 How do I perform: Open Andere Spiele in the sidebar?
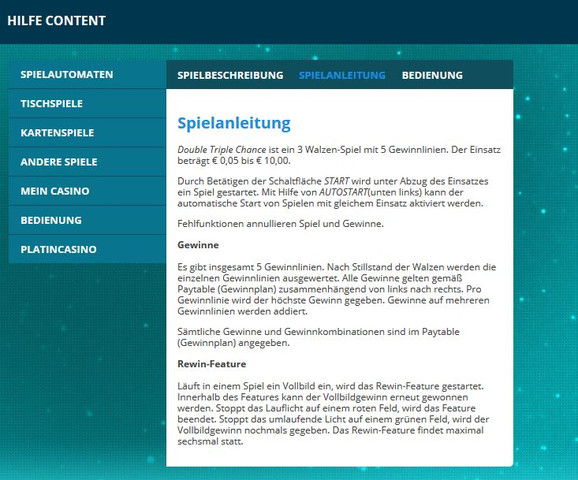pyautogui.click(x=87, y=162)
